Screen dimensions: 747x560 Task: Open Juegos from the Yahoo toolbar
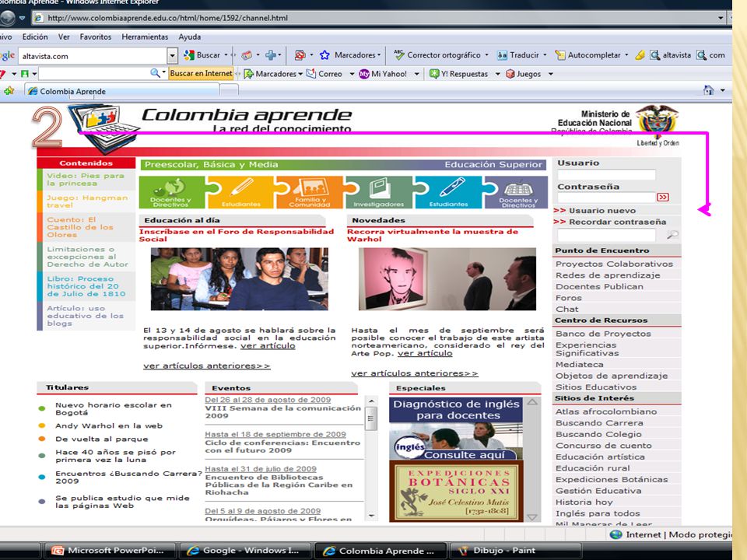coord(523,74)
